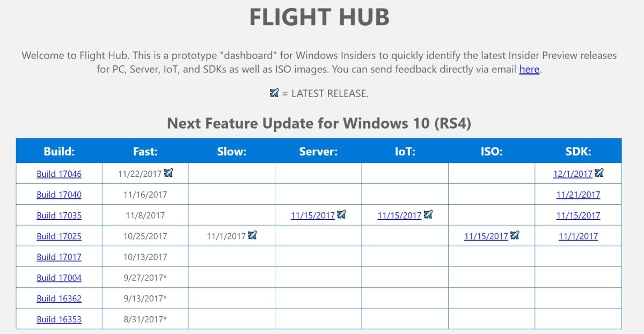This screenshot has width=644, height=334.
Task: Click the 'here' feedback email link
Action: coord(529,70)
